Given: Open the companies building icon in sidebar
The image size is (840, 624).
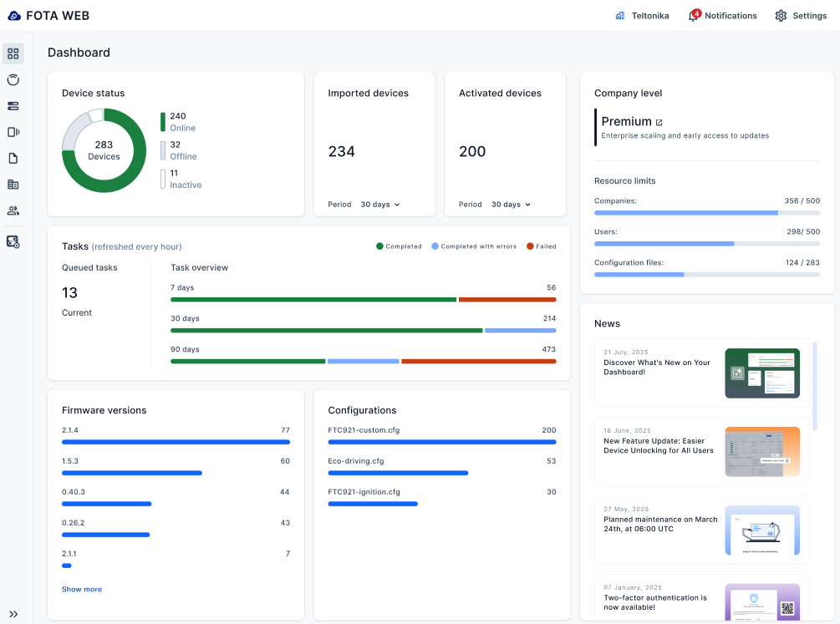Looking at the screenshot, I should [13, 185].
